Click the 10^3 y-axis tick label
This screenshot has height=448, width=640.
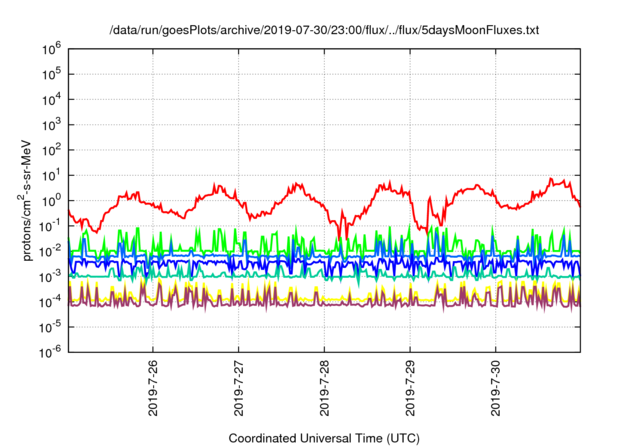pos(51,125)
